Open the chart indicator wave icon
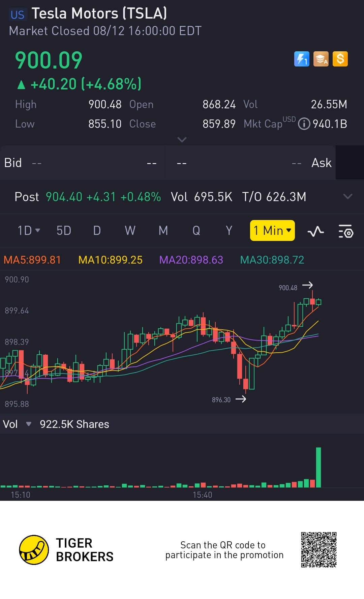 (316, 232)
